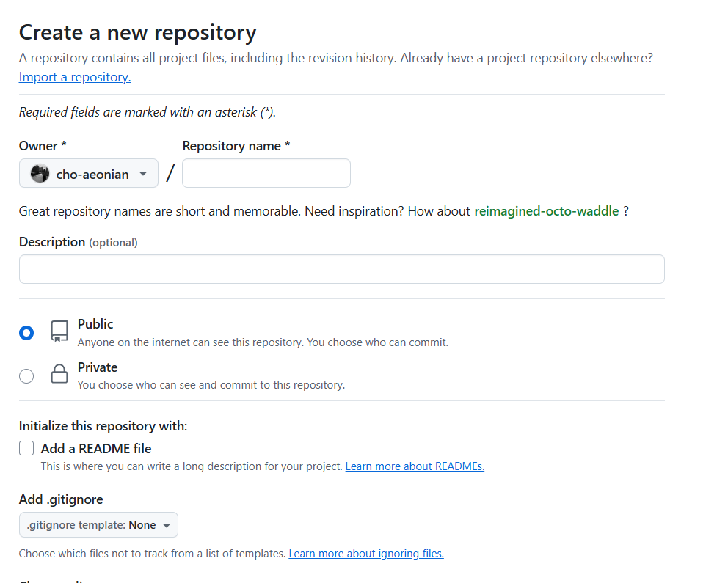Focus the Description input field
The image size is (728, 583).
point(342,269)
